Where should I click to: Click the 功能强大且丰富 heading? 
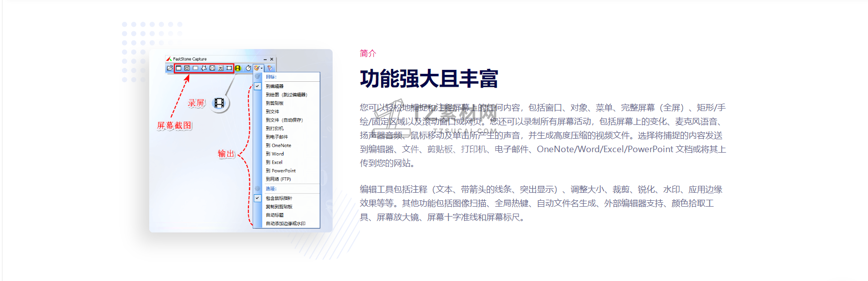(x=429, y=79)
